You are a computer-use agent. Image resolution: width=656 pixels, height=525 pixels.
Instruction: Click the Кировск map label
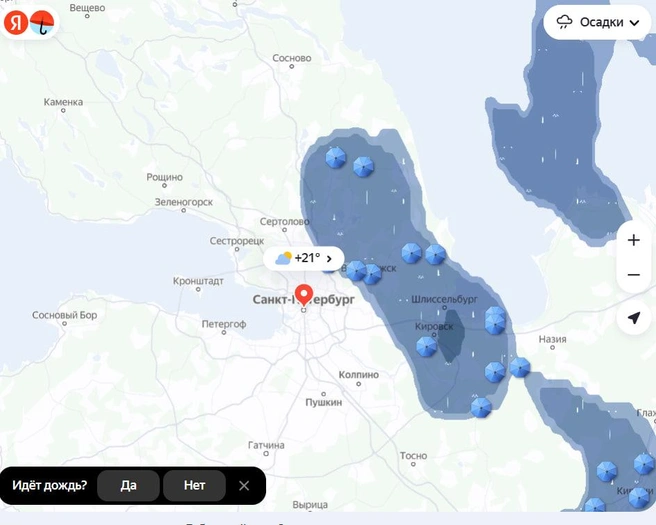(x=434, y=326)
